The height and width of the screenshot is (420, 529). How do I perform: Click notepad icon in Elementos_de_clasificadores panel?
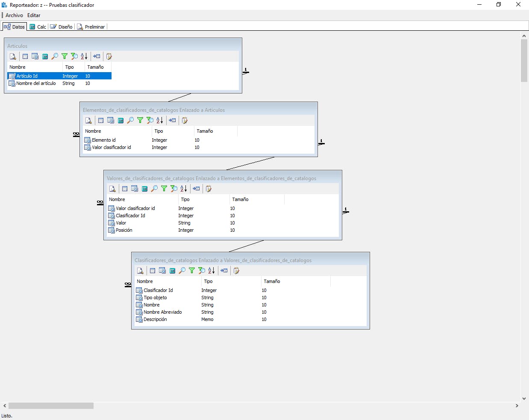(x=185, y=120)
